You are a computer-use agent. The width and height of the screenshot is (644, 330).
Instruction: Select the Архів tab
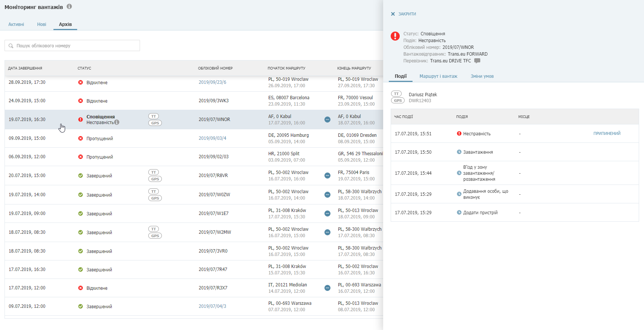pyautogui.click(x=65, y=24)
